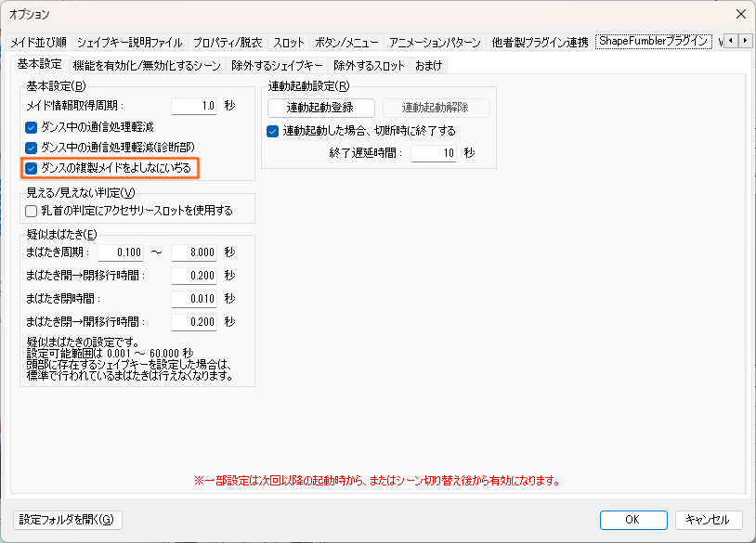Select the 除外するシェイプキー sub-tab
Image resolution: width=756 pixels, height=543 pixels.
tap(277, 66)
